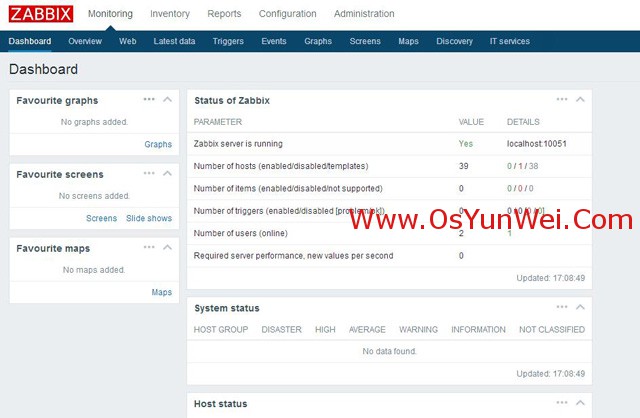This screenshot has height=418, width=640.
Task: Open Host status widget options menu
Action: (x=562, y=402)
